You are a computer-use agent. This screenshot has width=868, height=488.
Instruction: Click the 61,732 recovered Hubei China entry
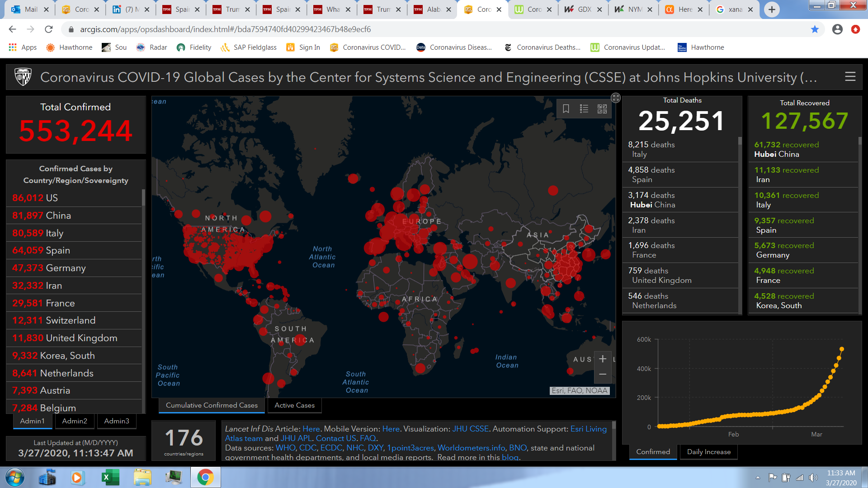(x=803, y=149)
